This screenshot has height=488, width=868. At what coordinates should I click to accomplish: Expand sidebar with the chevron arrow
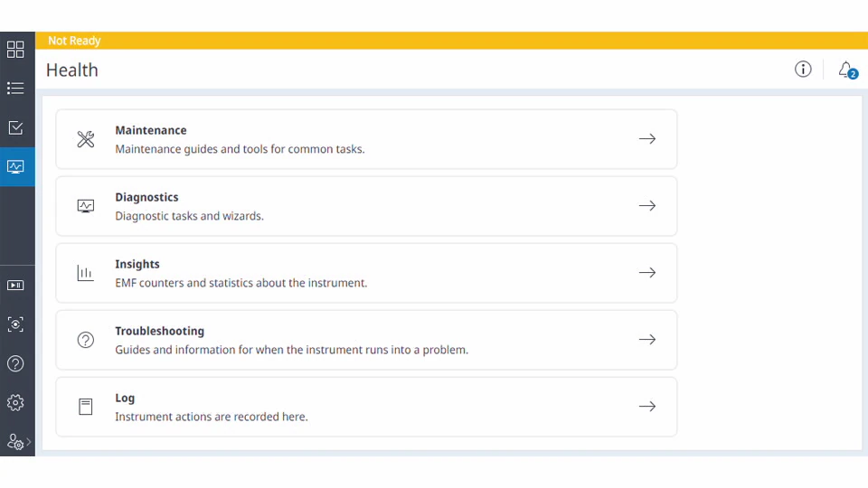pyautogui.click(x=29, y=442)
